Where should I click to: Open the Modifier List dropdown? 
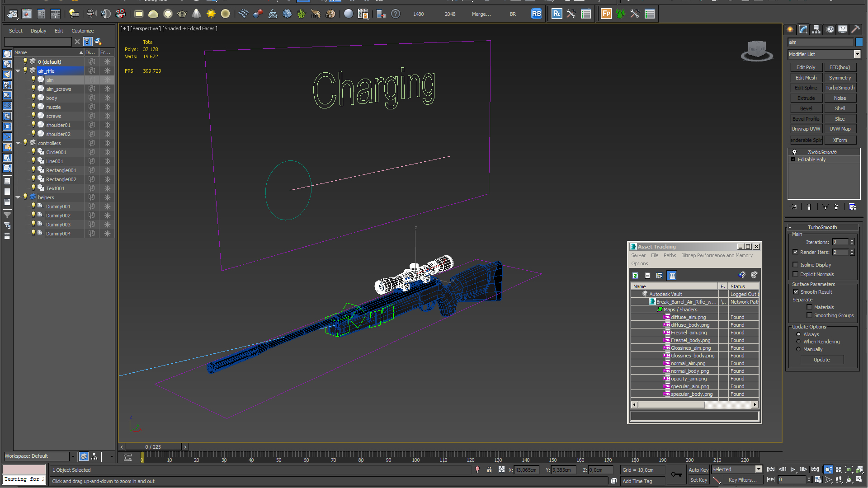point(857,54)
